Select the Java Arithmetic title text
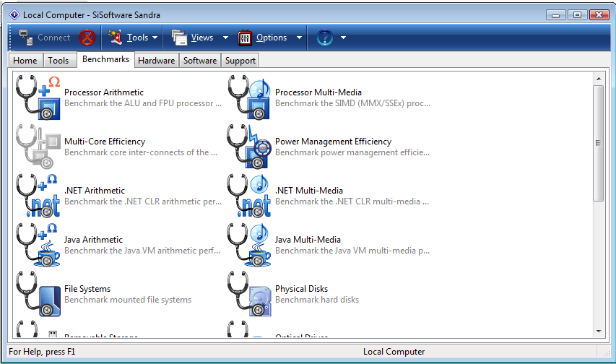The height and width of the screenshot is (364, 616). pyautogui.click(x=93, y=240)
